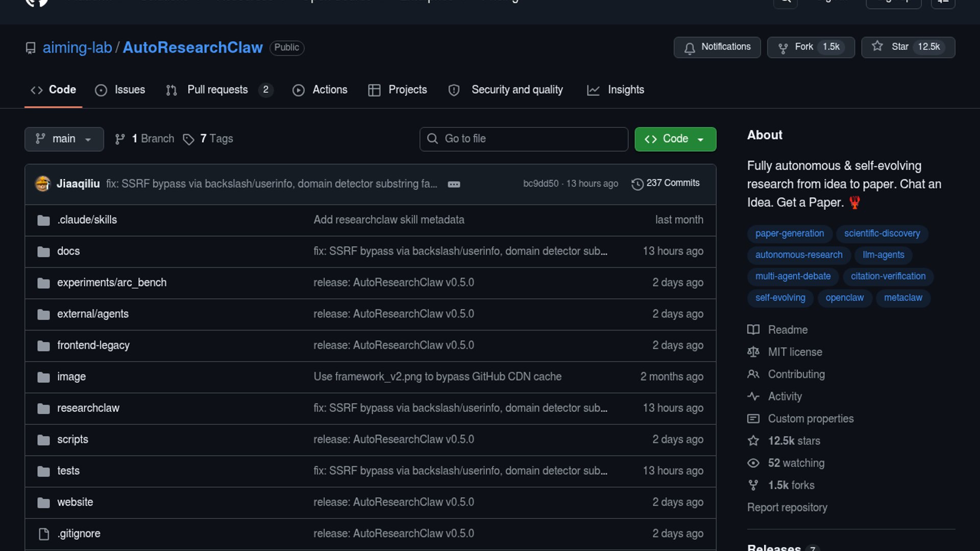Open the citation-verification topic tag

888,277
